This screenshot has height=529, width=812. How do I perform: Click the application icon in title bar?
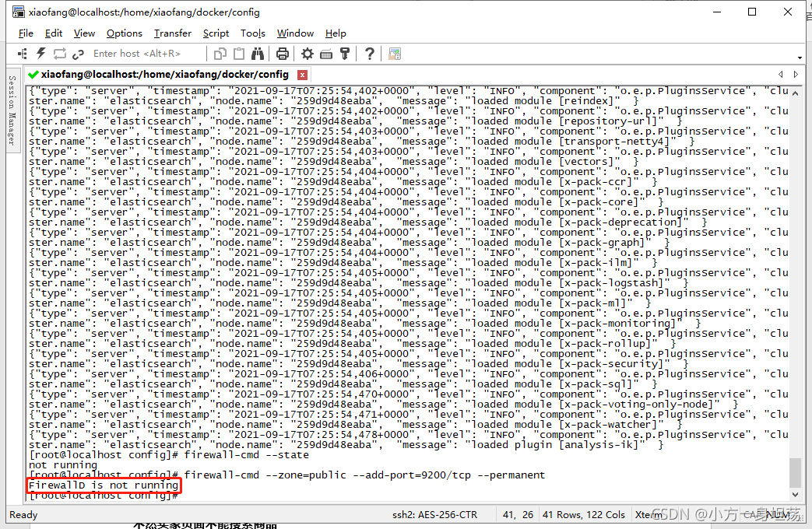(x=19, y=12)
